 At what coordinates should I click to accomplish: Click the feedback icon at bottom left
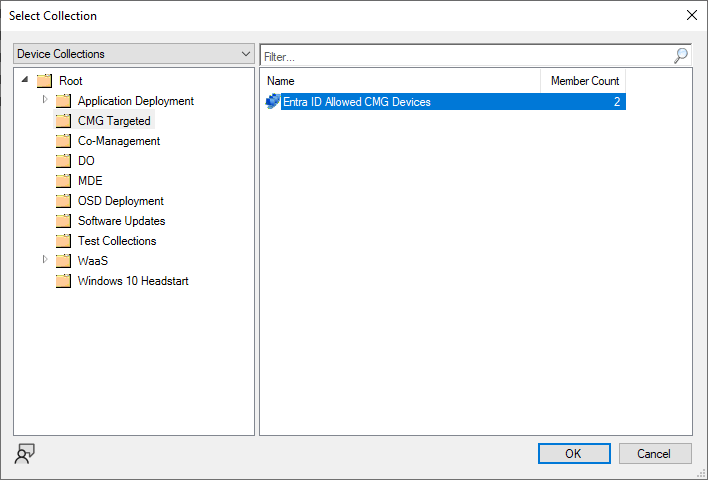pyautogui.click(x=25, y=453)
